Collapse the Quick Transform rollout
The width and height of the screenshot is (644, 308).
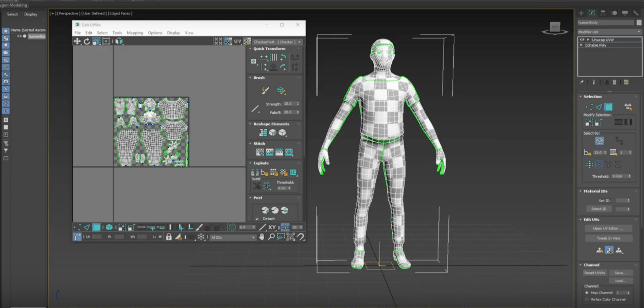point(251,49)
